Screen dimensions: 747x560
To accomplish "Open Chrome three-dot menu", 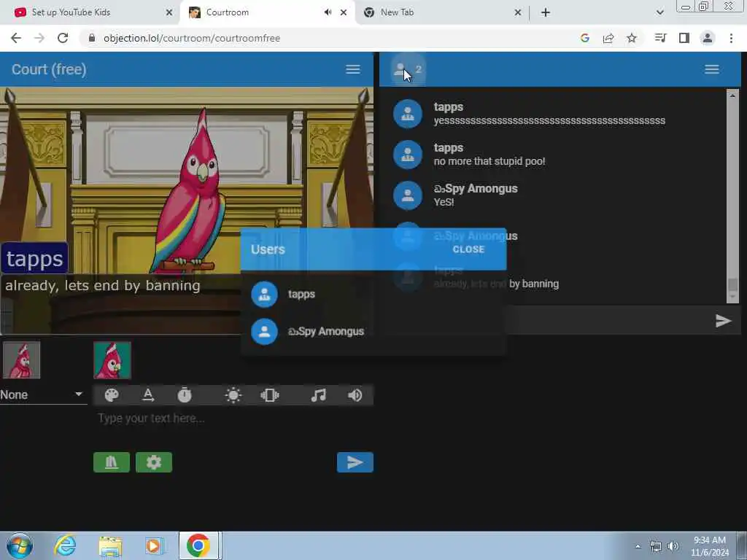I will pyautogui.click(x=731, y=38).
